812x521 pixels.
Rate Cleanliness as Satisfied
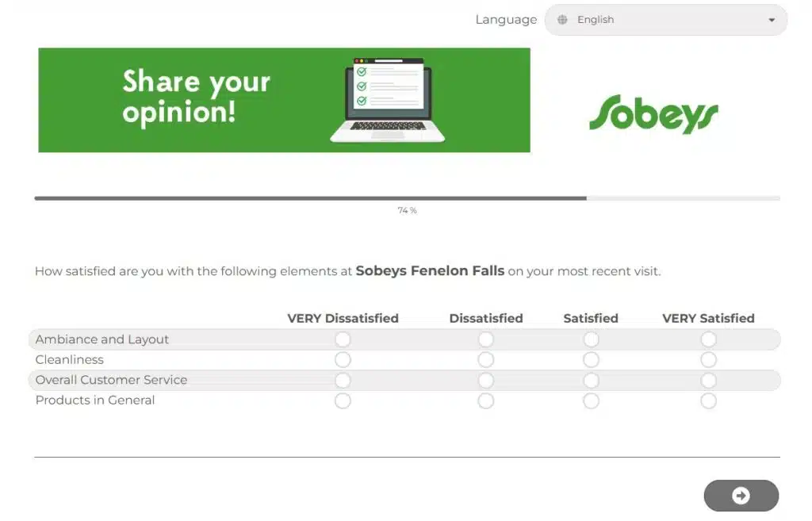pos(591,359)
